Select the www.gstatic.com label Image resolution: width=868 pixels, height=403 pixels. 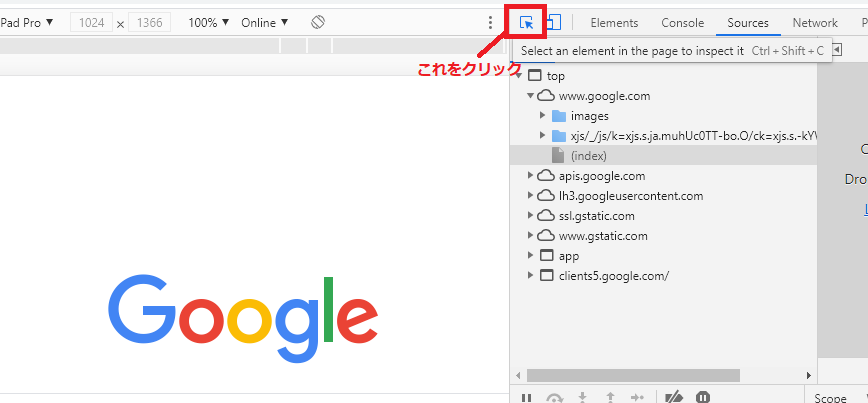pyautogui.click(x=603, y=236)
